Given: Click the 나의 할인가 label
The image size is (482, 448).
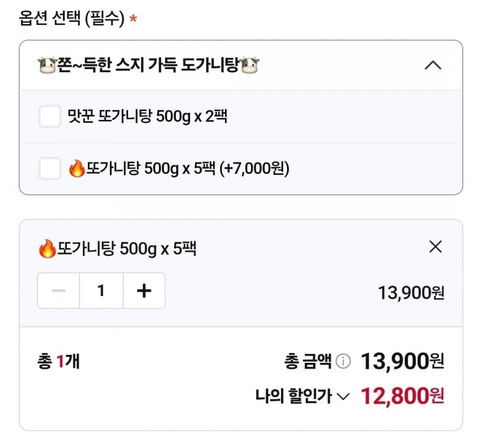Looking at the screenshot, I should pyautogui.click(x=293, y=397).
